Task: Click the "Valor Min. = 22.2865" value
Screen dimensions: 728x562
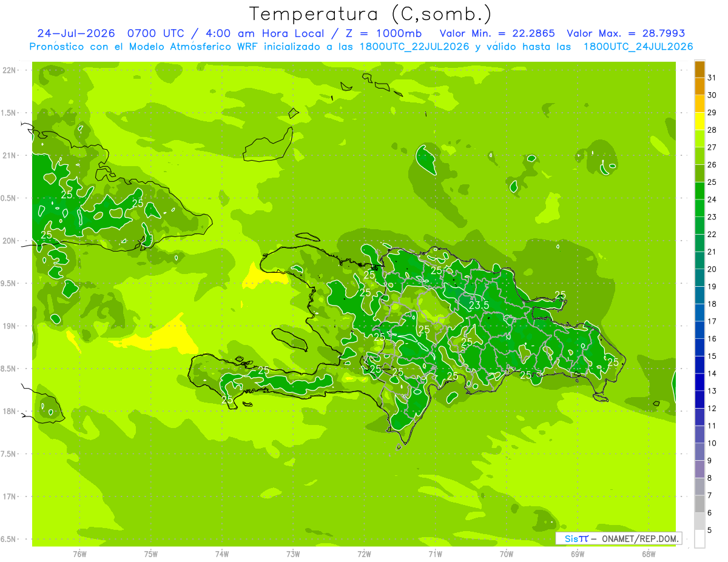Action: [x=497, y=33]
